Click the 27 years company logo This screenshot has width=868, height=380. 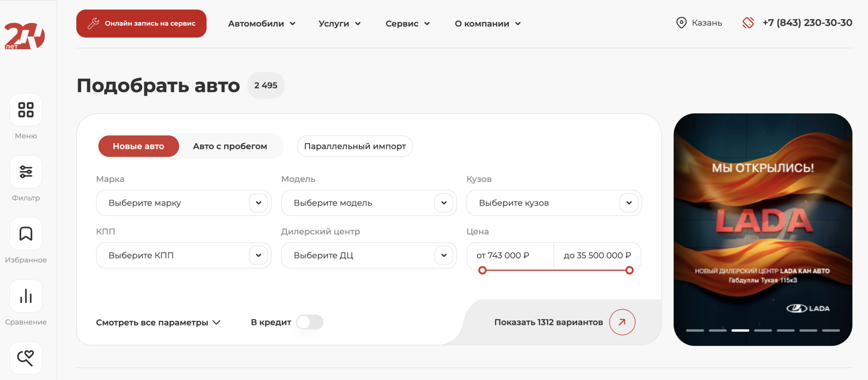point(24,36)
